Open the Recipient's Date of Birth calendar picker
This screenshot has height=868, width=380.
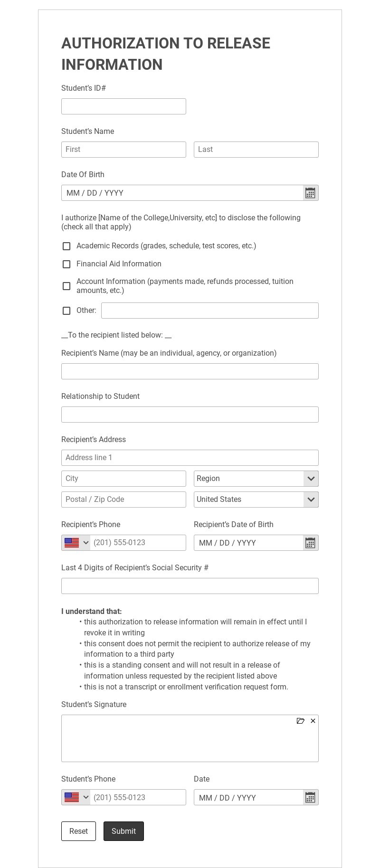click(x=310, y=543)
